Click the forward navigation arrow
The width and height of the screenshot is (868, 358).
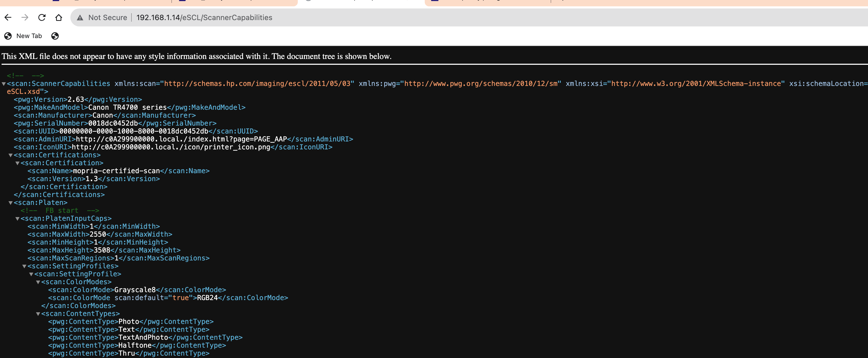tap(25, 17)
